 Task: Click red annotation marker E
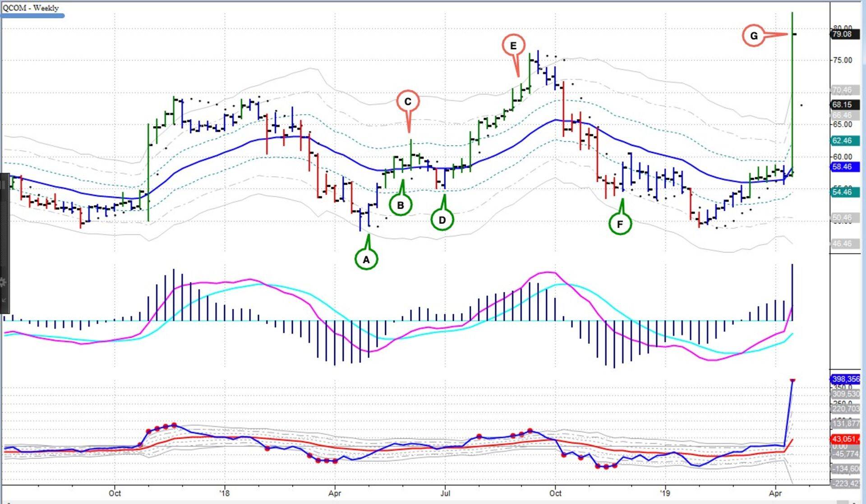coord(513,46)
